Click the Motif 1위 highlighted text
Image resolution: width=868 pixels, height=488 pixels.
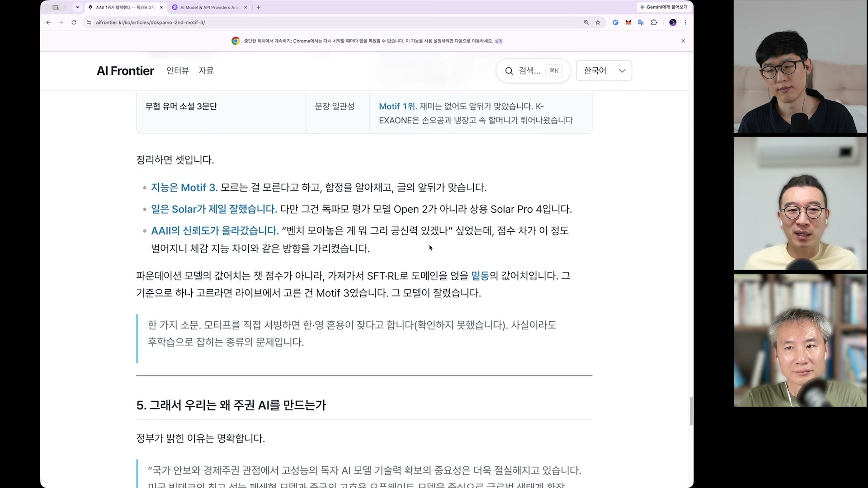pos(398,106)
